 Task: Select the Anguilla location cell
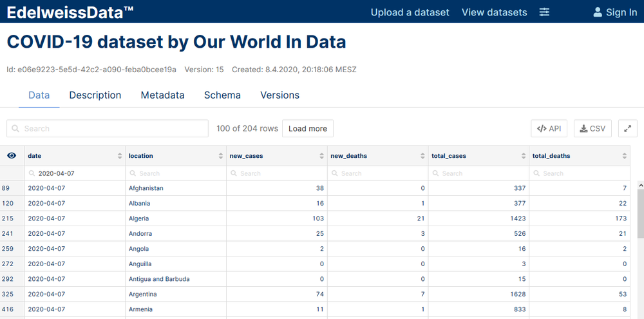(176, 264)
